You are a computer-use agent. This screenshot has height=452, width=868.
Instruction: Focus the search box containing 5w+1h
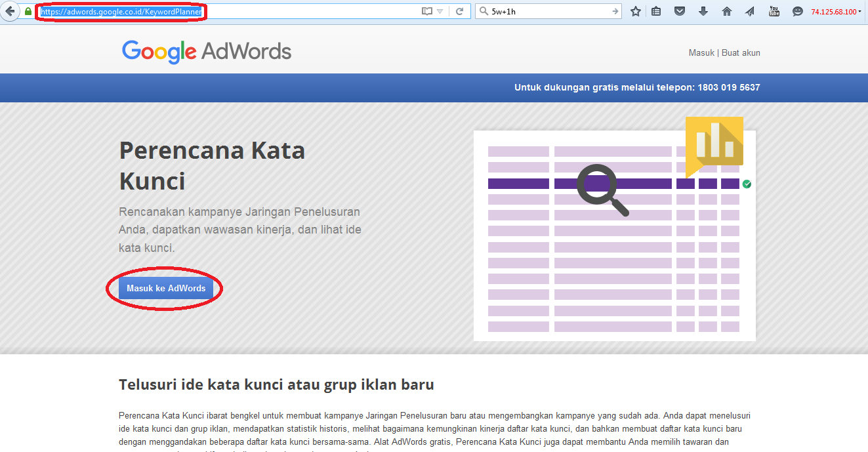click(548, 11)
